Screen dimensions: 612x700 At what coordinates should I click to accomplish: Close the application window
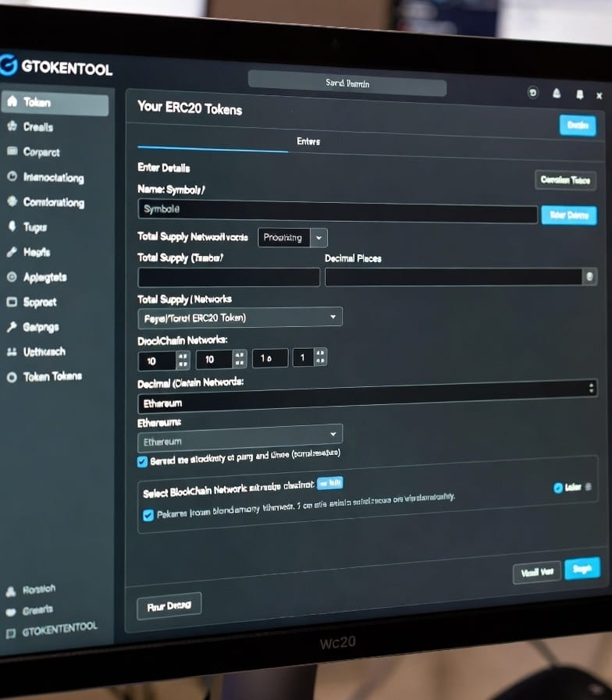pyautogui.click(x=600, y=95)
